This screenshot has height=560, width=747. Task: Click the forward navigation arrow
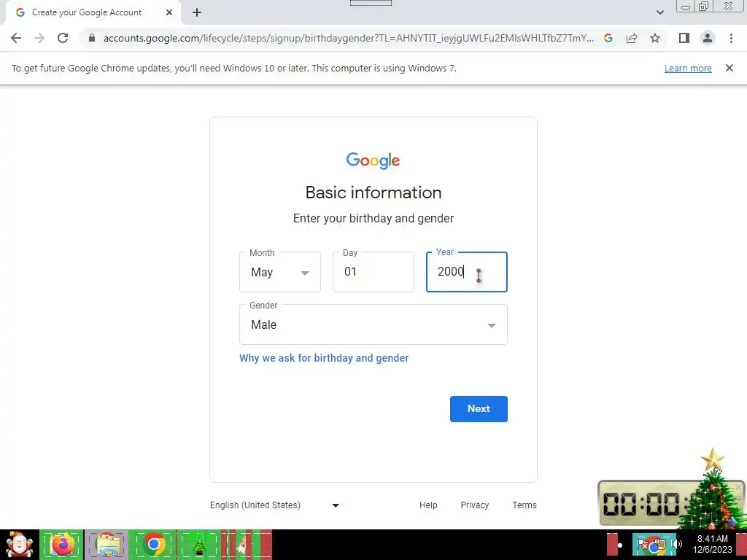[39, 38]
